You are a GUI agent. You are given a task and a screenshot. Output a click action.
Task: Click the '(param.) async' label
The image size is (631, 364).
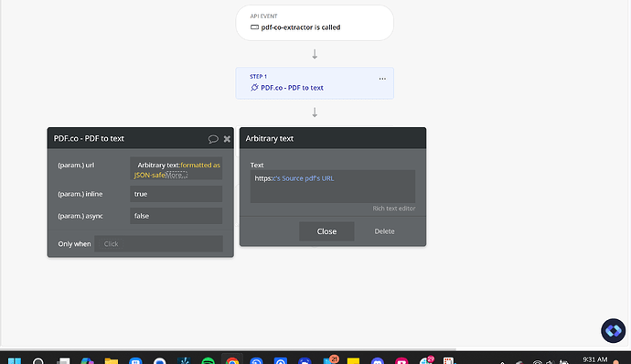point(80,216)
